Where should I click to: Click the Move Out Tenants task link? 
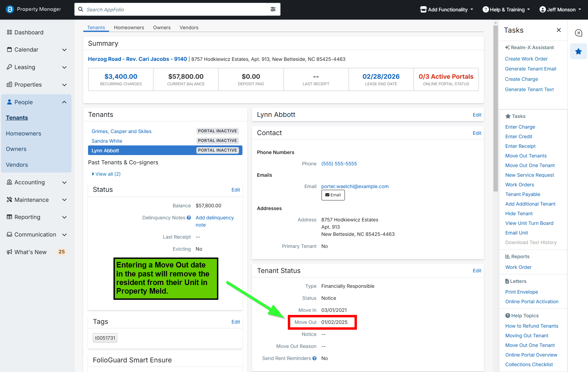526,156
